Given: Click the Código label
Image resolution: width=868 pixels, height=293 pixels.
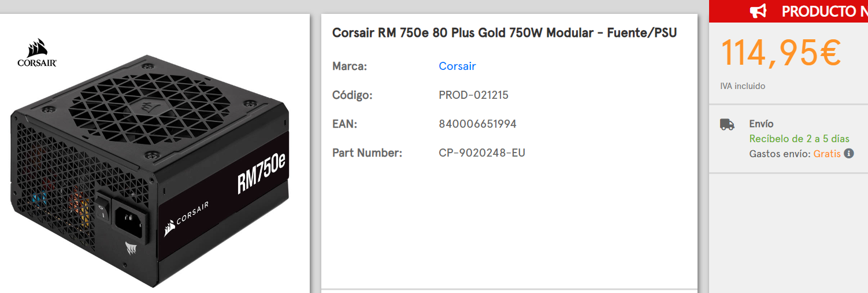Looking at the screenshot, I should click(x=353, y=95).
